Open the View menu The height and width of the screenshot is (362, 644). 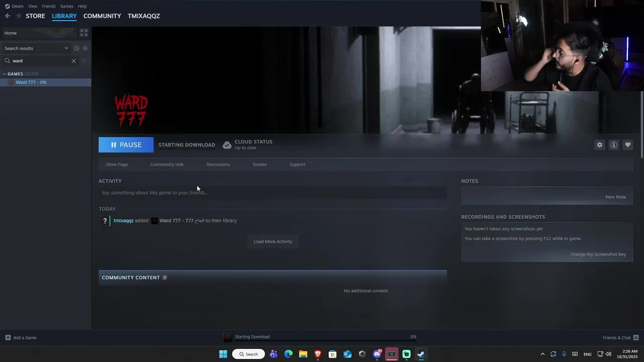33,6
